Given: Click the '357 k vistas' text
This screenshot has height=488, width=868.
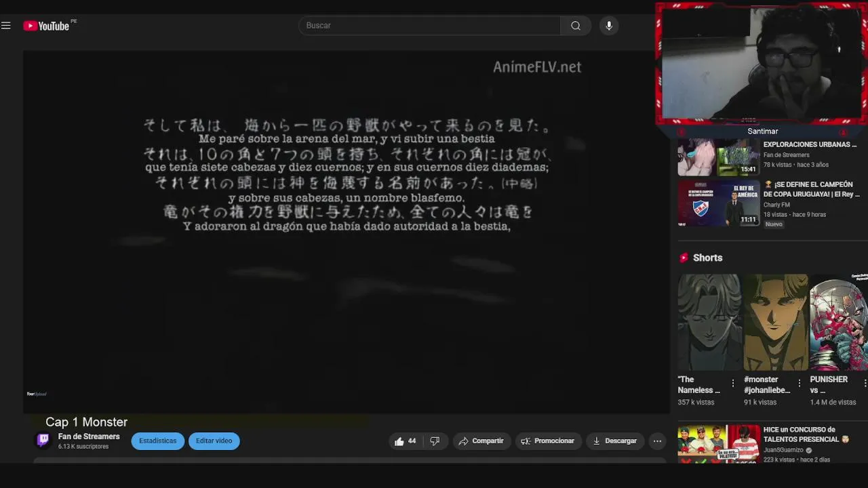Looking at the screenshot, I should click(696, 402).
